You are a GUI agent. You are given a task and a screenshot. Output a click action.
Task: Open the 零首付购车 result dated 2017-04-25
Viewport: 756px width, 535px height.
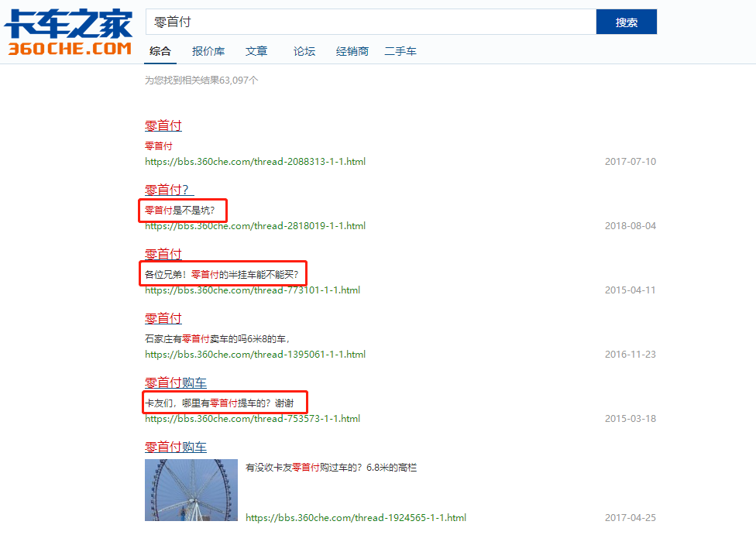(x=176, y=447)
